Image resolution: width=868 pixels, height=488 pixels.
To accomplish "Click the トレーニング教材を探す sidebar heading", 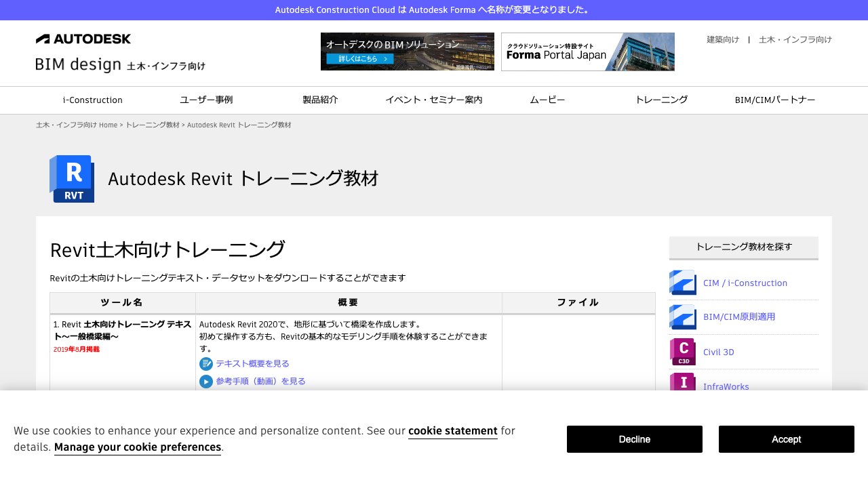I will click(x=744, y=247).
